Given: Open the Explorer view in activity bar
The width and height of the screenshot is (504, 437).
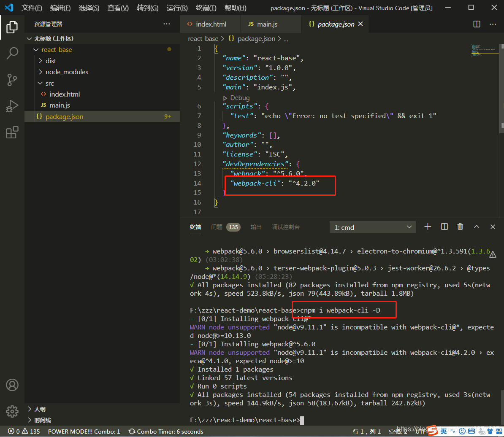Looking at the screenshot, I should (x=12, y=27).
